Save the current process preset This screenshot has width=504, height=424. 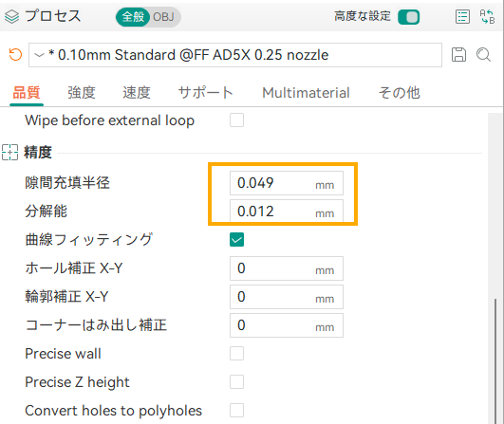[x=458, y=55]
